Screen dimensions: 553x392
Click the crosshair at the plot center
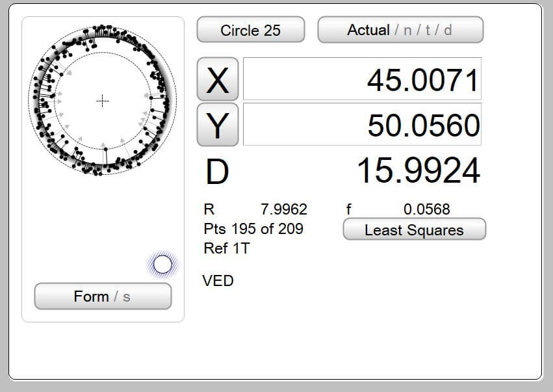tap(103, 100)
